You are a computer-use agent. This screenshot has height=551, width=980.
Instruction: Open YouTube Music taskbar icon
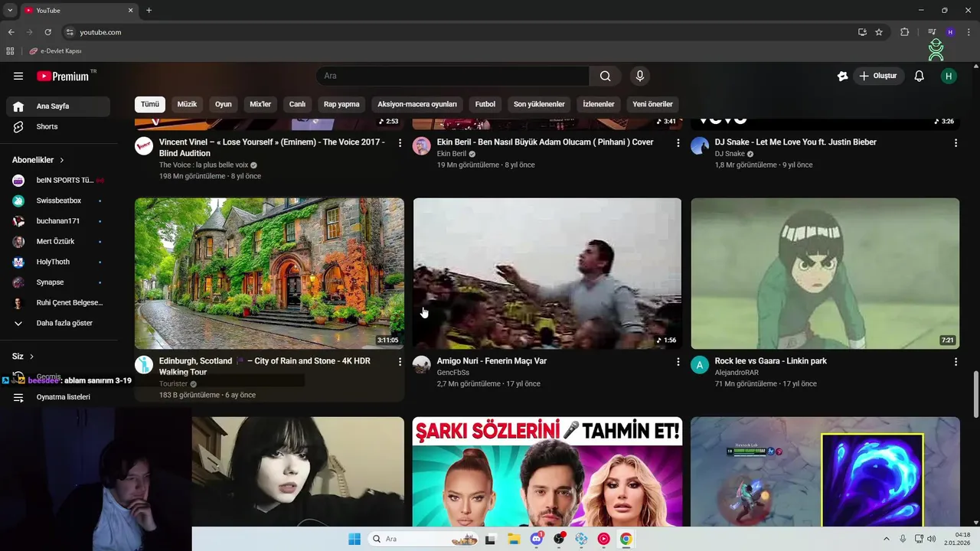604,539
